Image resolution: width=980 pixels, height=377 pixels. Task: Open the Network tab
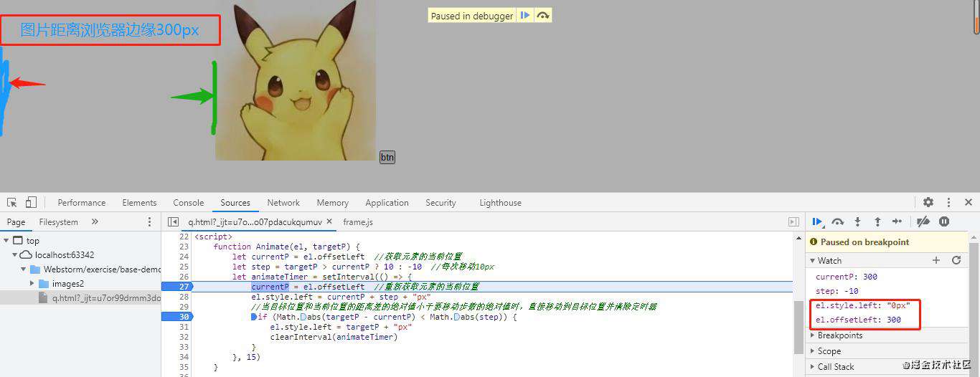click(283, 203)
